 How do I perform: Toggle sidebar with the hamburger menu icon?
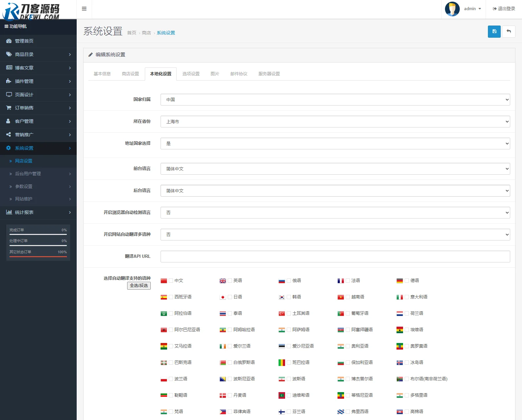tap(84, 9)
